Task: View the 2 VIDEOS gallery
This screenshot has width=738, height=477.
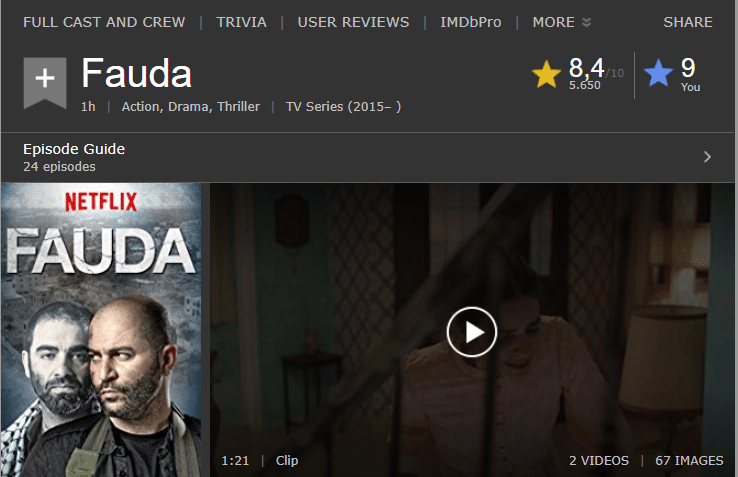Action: pos(599,461)
